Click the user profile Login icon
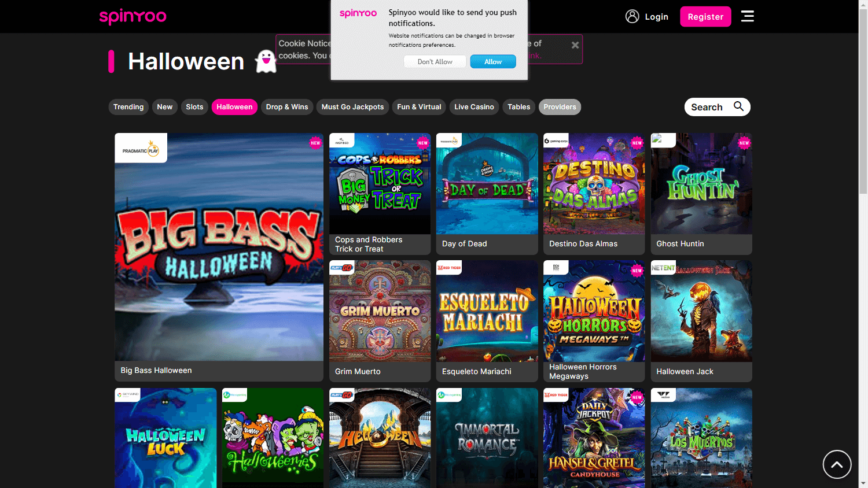The image size is (868, 488). (632, 16)
